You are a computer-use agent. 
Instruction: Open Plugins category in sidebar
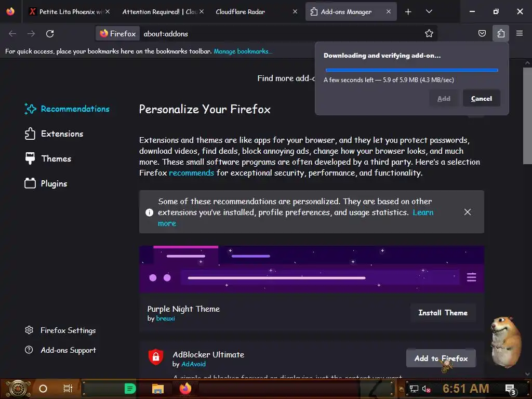46,183
